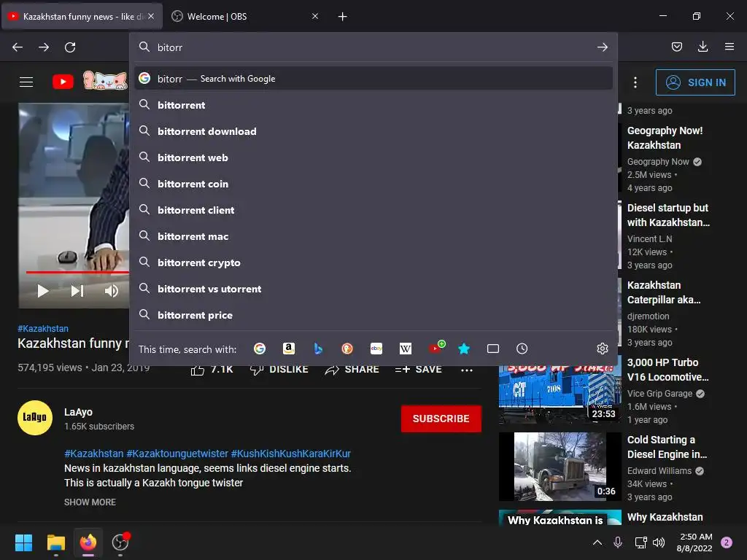Search in open tabs icon
Viewport: 747px width, 560px height.
pyautogui.click(x=493, y=349)
